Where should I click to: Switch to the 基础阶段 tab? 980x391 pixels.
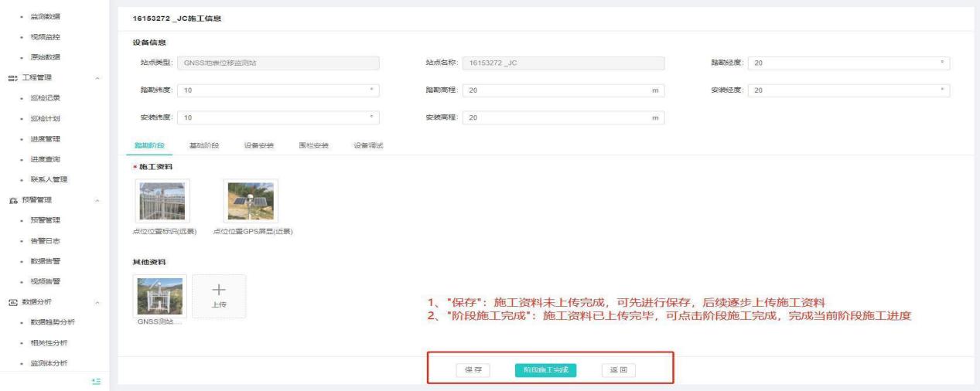click(x=205, y=145)
